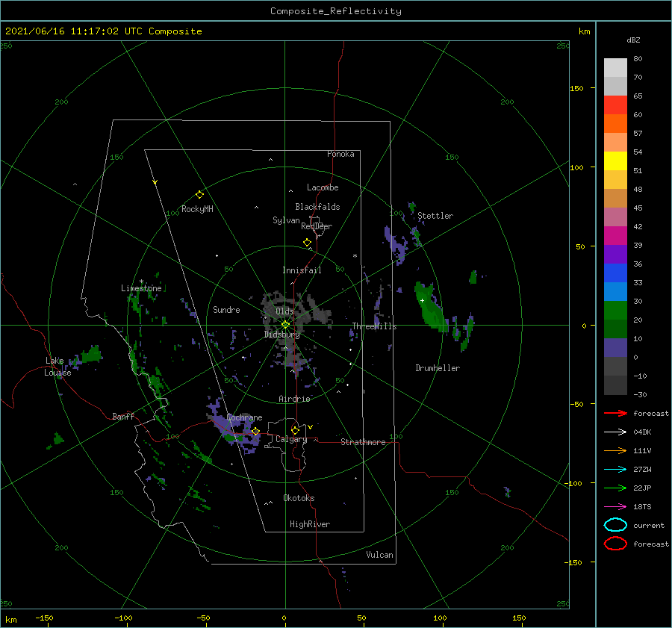Click the Drumheller town label
Screen dimensions: 672x628
[x=438, y=368]
